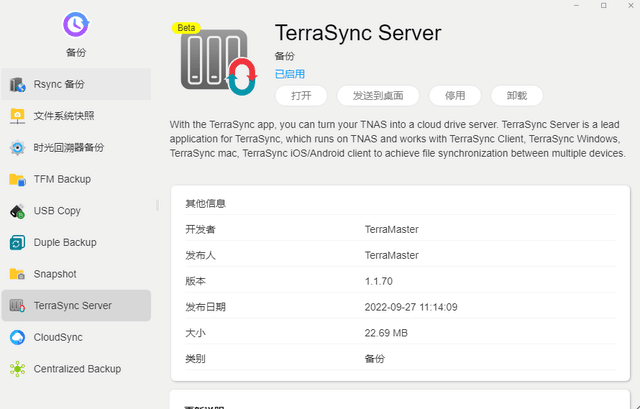Select the Snapshot sidebar item
This screenshot has width=640, height=409.
(x=76, y=274)
